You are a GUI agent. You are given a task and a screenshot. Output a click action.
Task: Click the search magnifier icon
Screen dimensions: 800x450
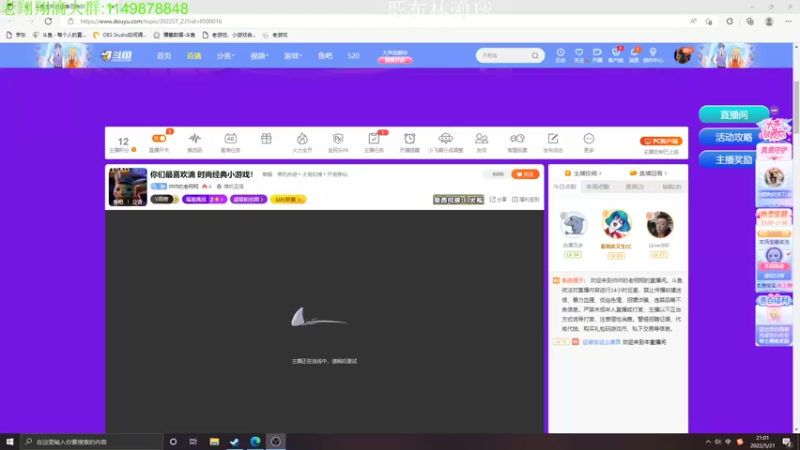[x=535, y=56]
